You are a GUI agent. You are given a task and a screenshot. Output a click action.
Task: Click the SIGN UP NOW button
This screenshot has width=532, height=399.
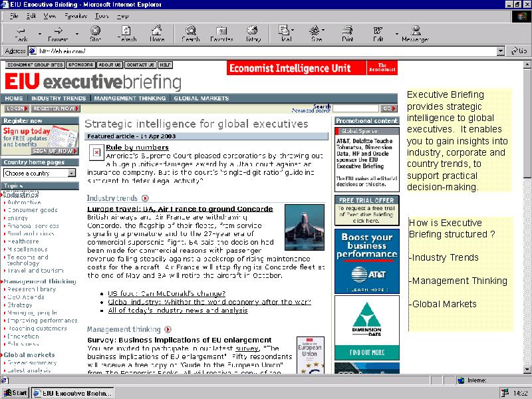click(55, 151)
